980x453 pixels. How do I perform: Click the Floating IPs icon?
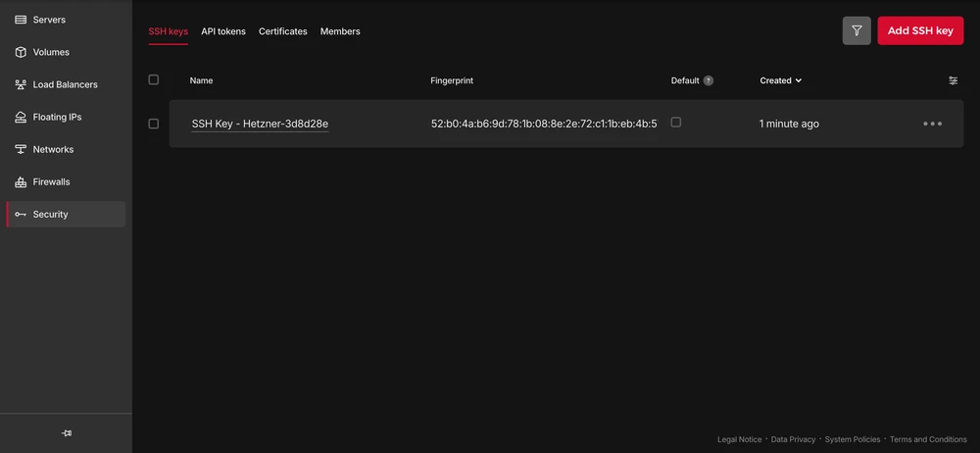coord(21,117)
